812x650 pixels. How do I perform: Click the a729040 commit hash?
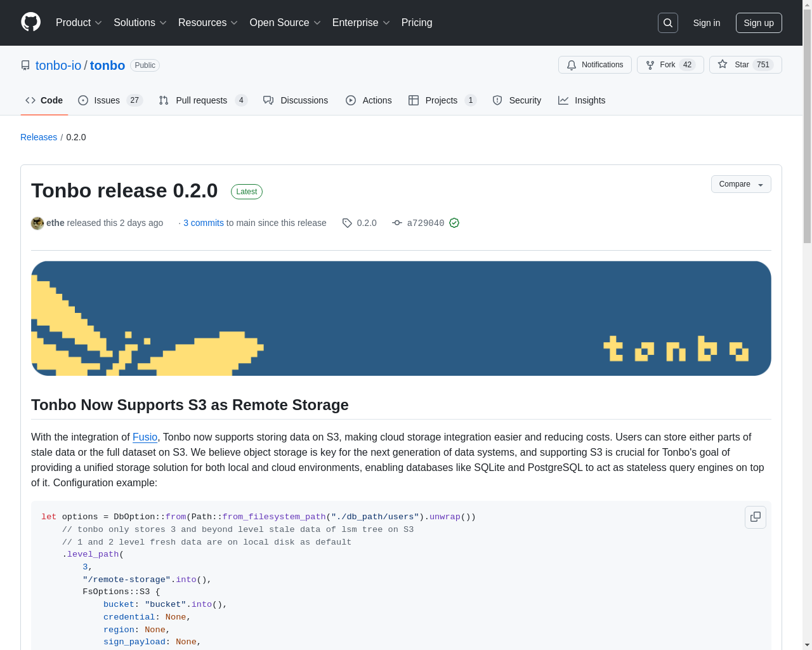pos(426,223)
